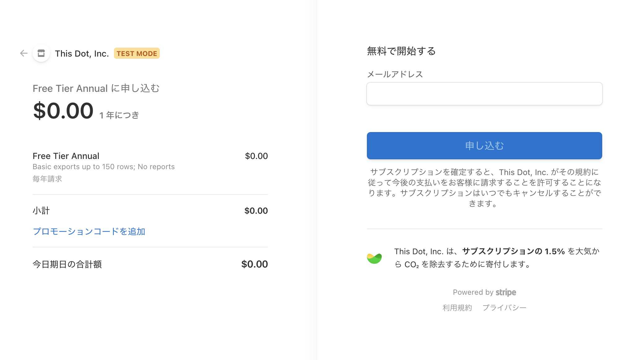Open the プロモーションコードを追加 link
644x360 pixels.
(89, 231)
